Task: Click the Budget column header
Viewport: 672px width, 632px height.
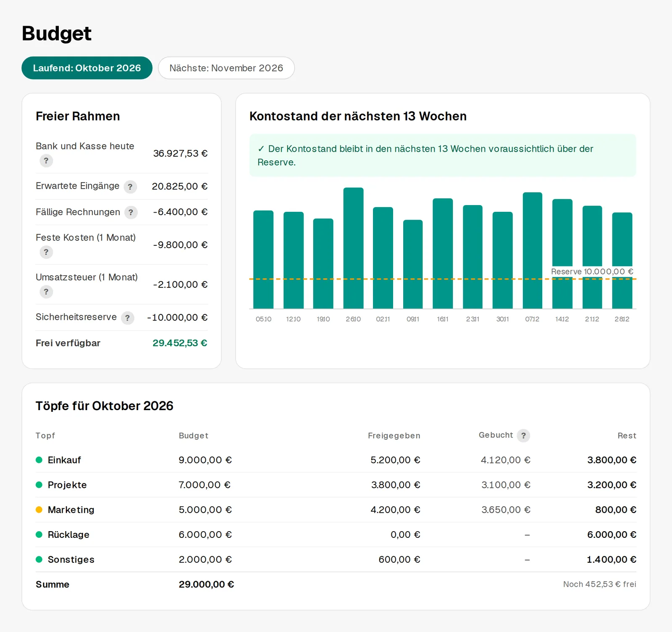Action: tap(194, 436)
